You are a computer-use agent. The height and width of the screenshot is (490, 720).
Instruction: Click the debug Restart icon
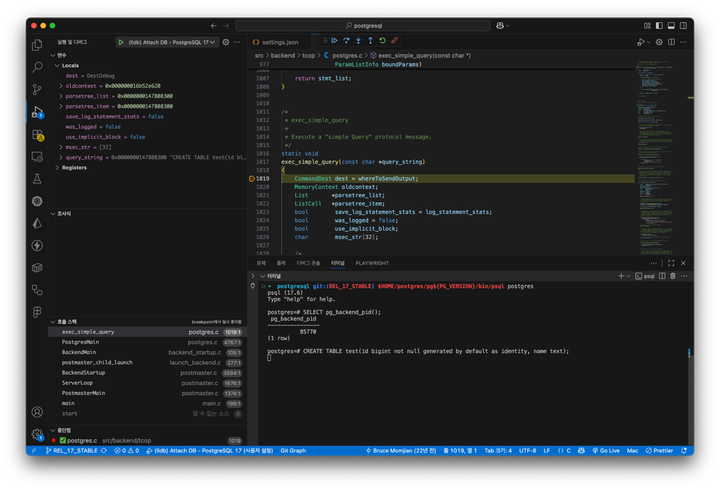pos(382,41)
